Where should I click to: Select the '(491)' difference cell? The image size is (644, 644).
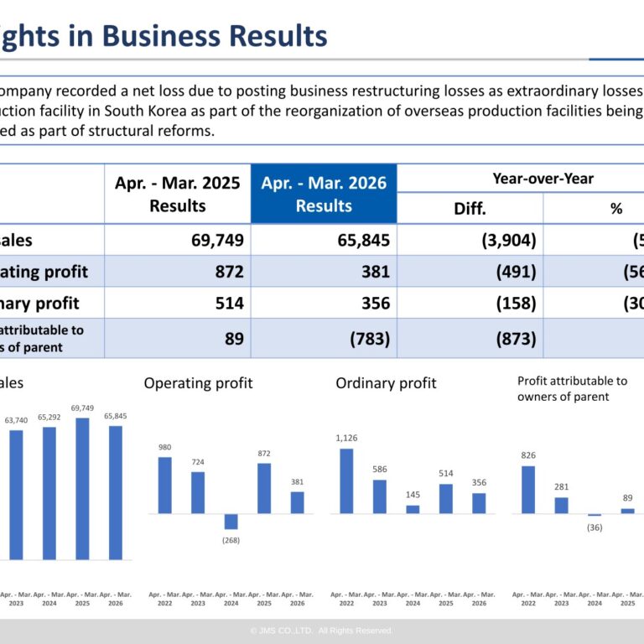516,272
